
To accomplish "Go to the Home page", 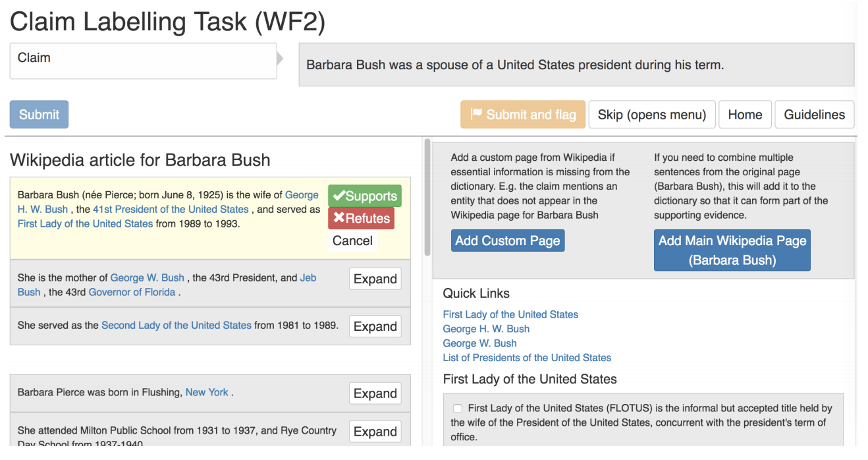I will point(745,115).
